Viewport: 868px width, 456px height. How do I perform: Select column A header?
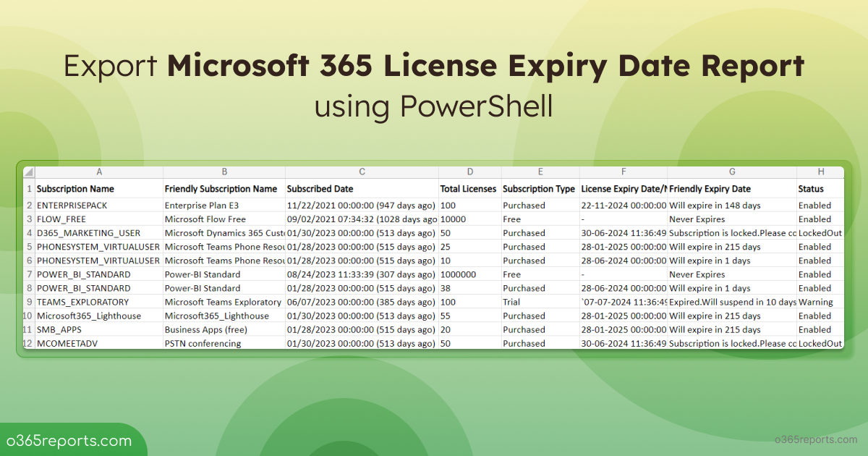(99, 172)
